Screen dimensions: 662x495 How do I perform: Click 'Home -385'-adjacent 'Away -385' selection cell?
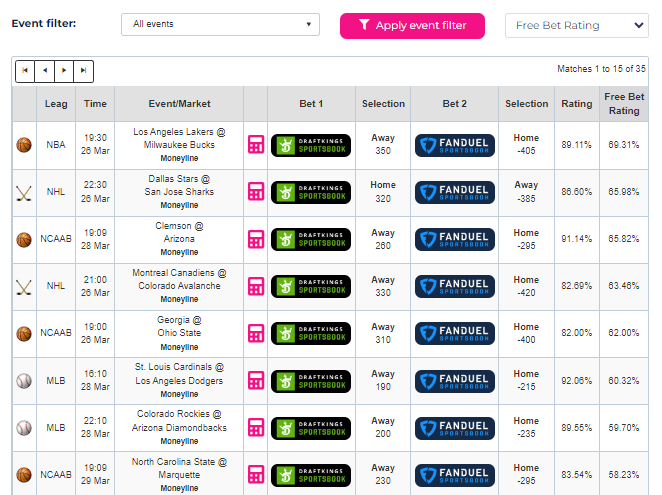pyautogui.click(x=526, y=192)
